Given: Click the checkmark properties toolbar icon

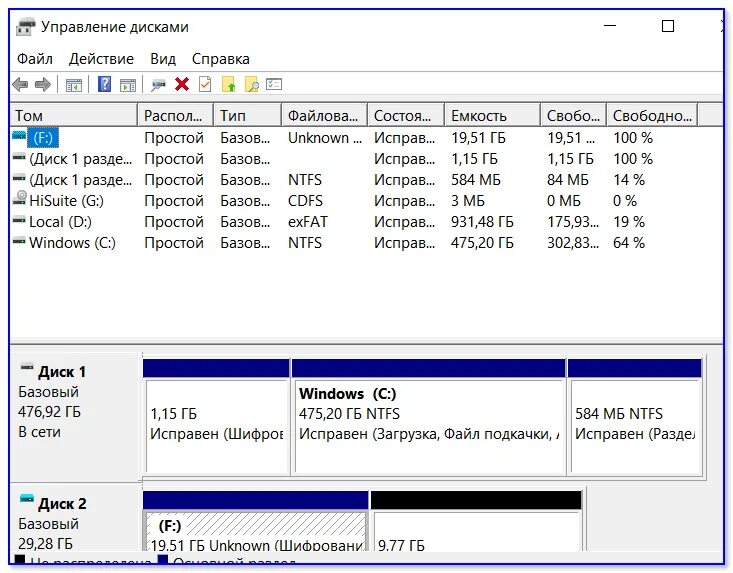Looking at the screenshot, I should coord(205,84).
